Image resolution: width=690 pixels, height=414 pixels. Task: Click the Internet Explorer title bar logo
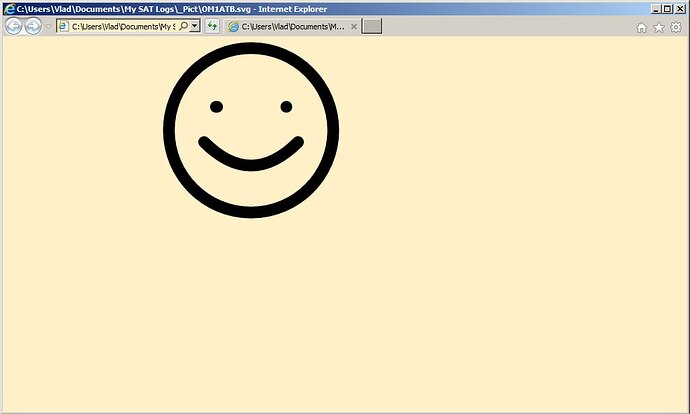tap(9, 9)
